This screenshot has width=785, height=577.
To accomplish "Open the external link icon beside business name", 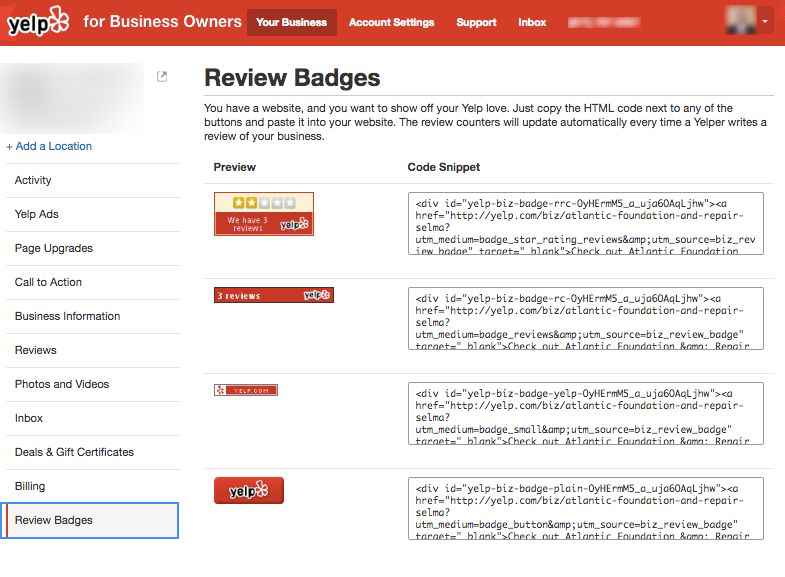I will (162, 77).
